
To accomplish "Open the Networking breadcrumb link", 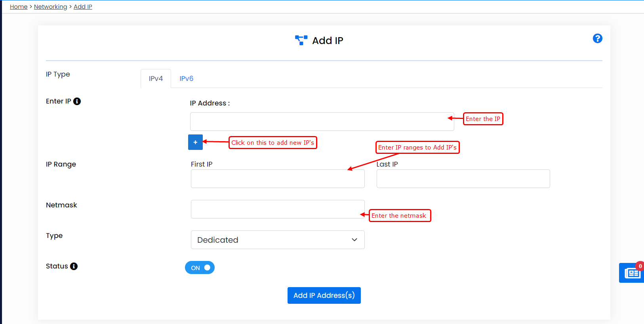I will (x=50, y=7).
